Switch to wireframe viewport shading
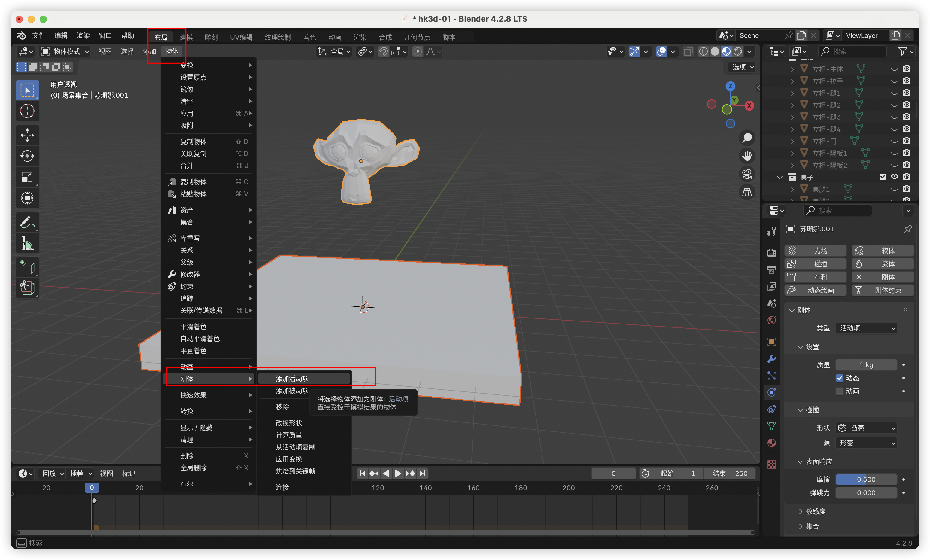The height and width of the screenshot is (560, 930). (x=703, y=51)
